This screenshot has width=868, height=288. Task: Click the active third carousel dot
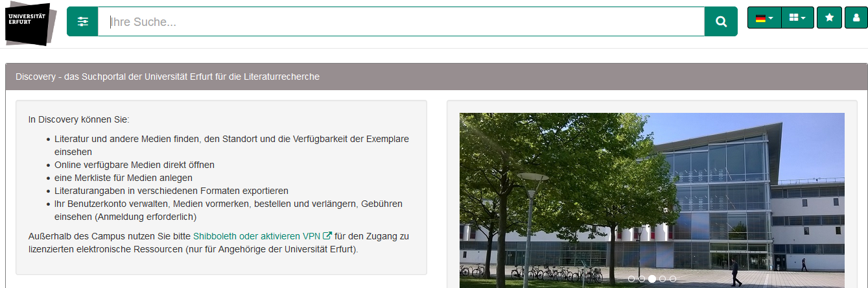coord(652,279)
